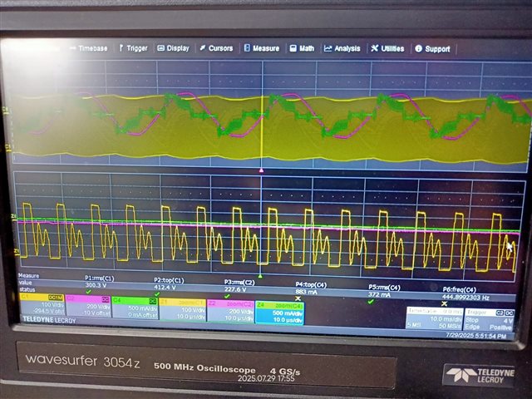Open the Display menu
532x399 pixels.
174,48
